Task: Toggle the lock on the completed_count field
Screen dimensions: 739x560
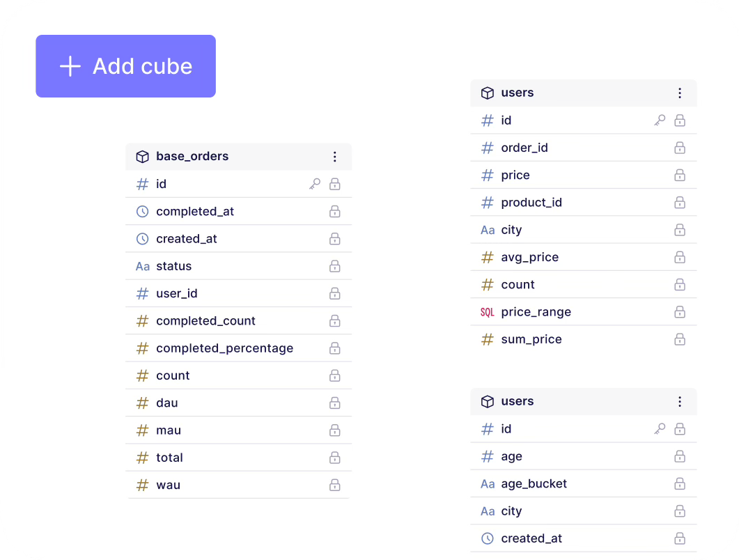Action: [x=335, y=321]
